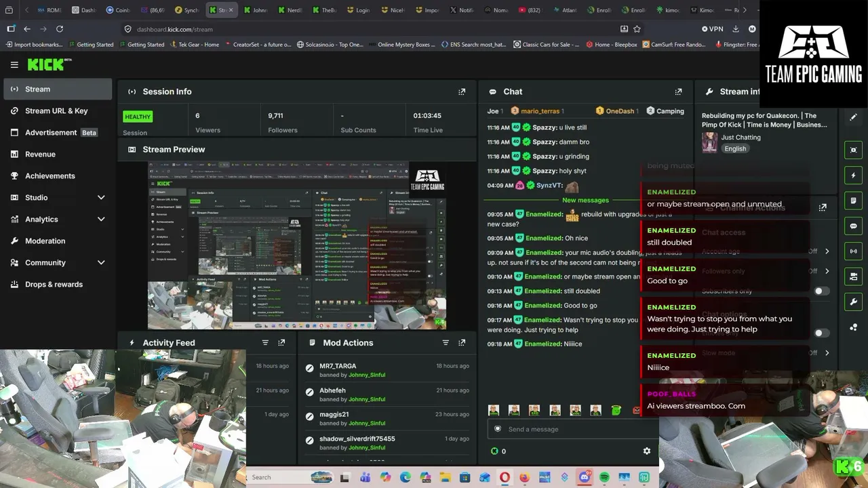
Task: Click the document icon button in right rail
Action: 853,201
